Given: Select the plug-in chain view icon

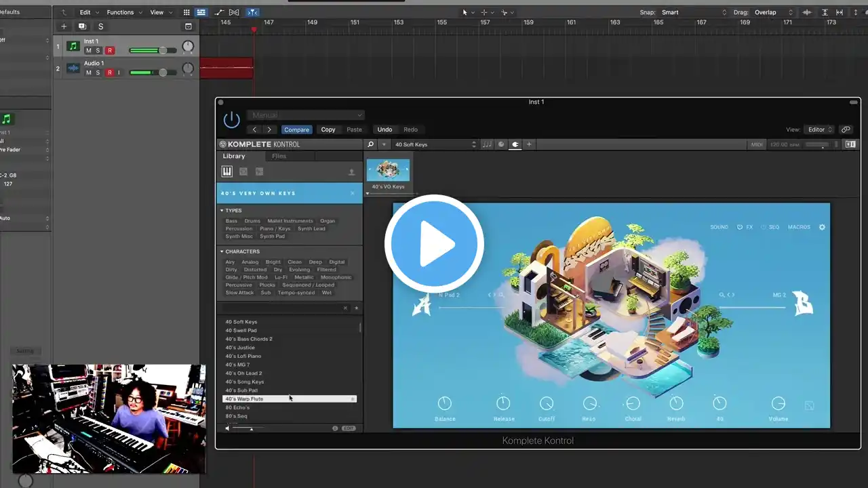Looking at the screenshot, I should coord(515,144).
